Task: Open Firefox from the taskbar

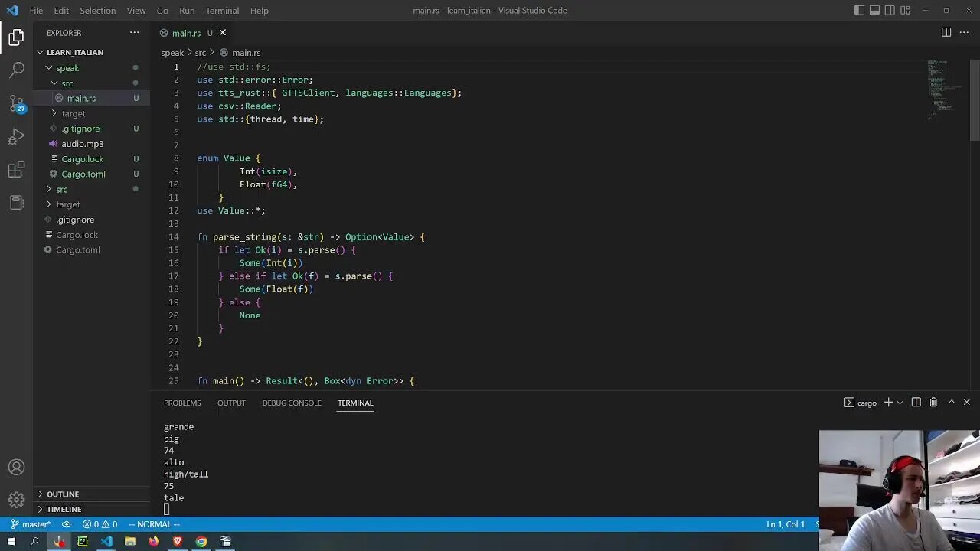Action: (154, 541)
